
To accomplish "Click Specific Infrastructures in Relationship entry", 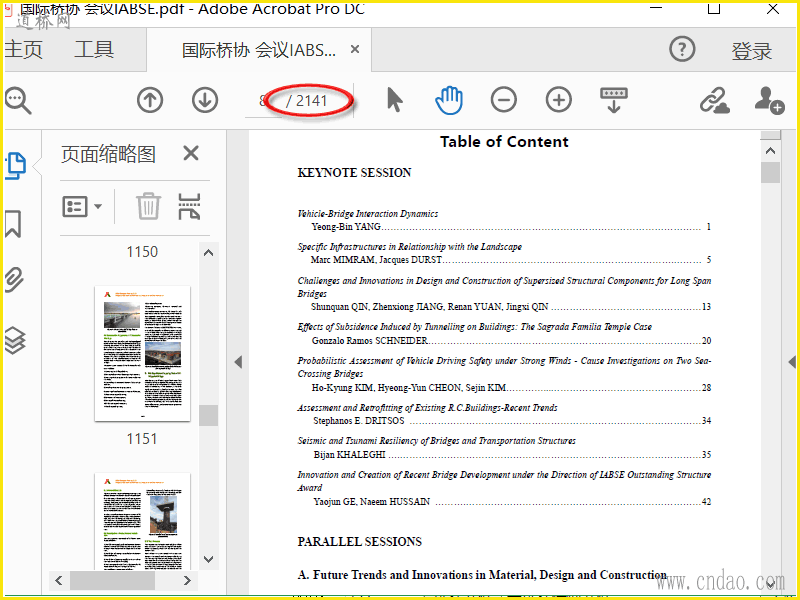I will pos(410,247).
